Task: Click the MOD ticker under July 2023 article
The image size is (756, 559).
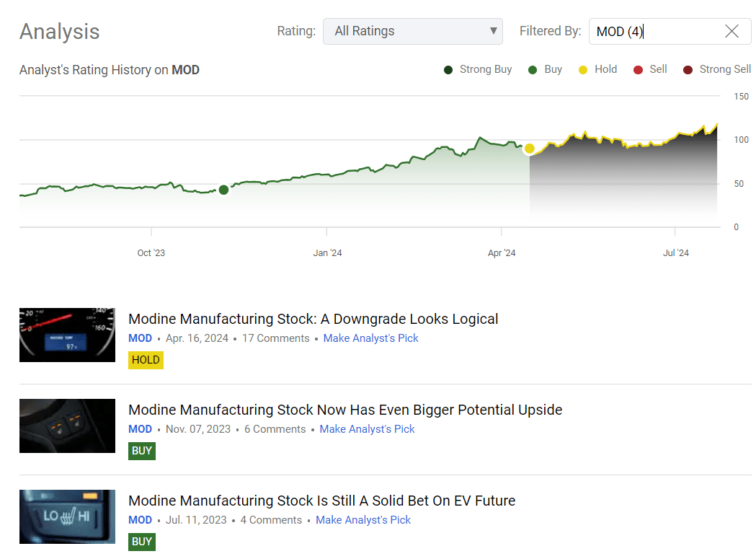Action: coord(140,520)
